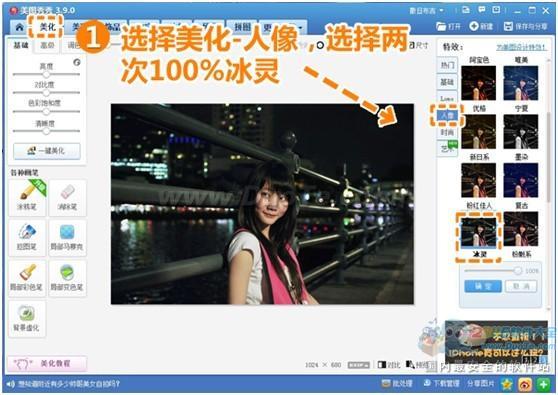This screenshot has width=558, height=395.
Task: Click the status bar tip message text
Action: pyautogui.click(x=69, y=384)
